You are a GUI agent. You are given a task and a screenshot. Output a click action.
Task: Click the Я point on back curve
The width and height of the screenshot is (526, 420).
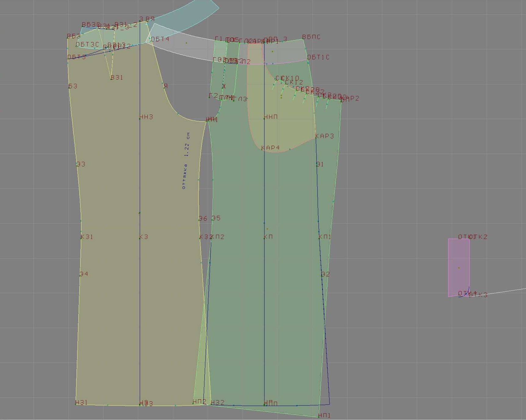165,86
